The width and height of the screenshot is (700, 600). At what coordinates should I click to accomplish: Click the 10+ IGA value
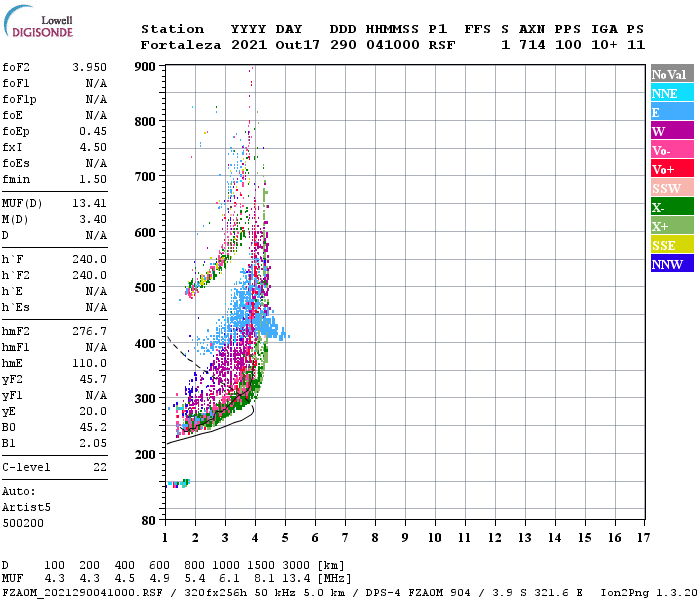604,45
